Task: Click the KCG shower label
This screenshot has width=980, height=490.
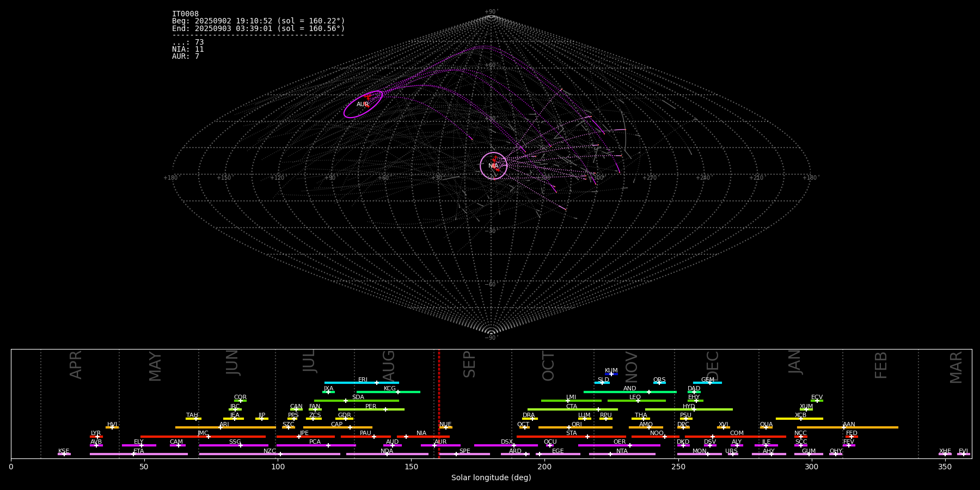Action: 389,389
